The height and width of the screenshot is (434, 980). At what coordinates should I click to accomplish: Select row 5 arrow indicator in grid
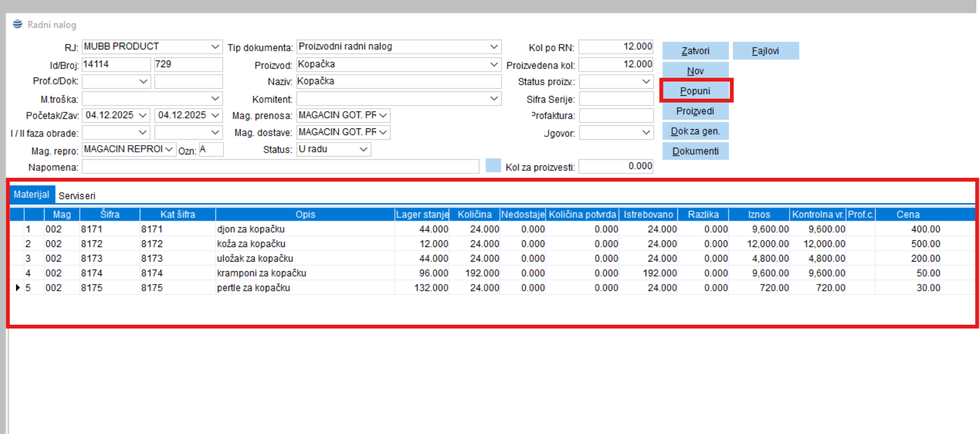click(x=17, y=288)
